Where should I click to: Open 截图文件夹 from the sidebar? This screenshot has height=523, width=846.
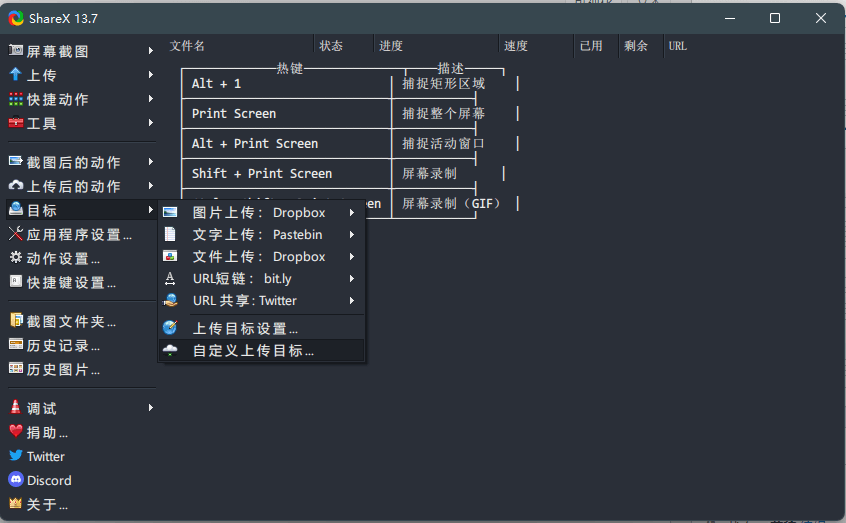point(81,321)
